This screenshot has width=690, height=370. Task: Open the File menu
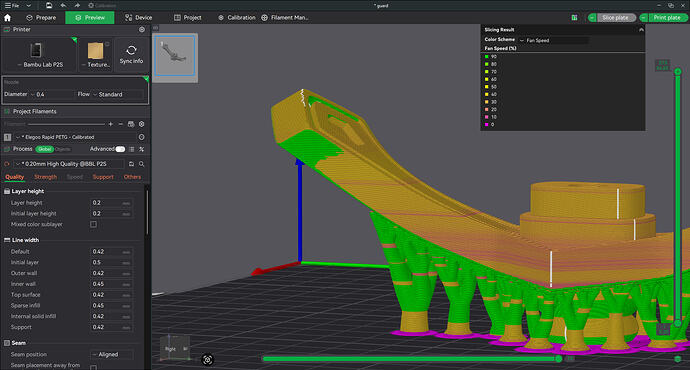12,5
